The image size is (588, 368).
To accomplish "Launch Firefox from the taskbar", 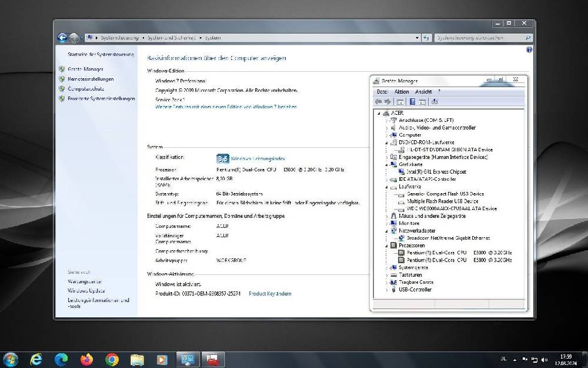I will pyautogui.click(x=86, y=359).
